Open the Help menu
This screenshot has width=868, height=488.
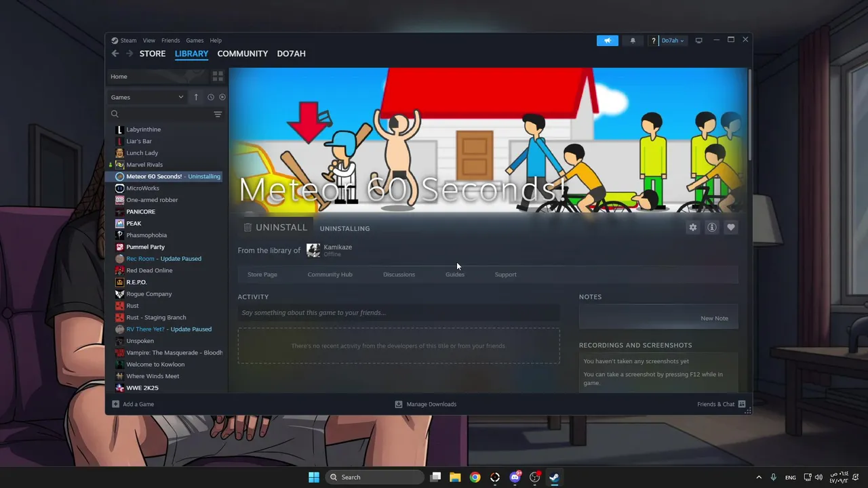216,41
